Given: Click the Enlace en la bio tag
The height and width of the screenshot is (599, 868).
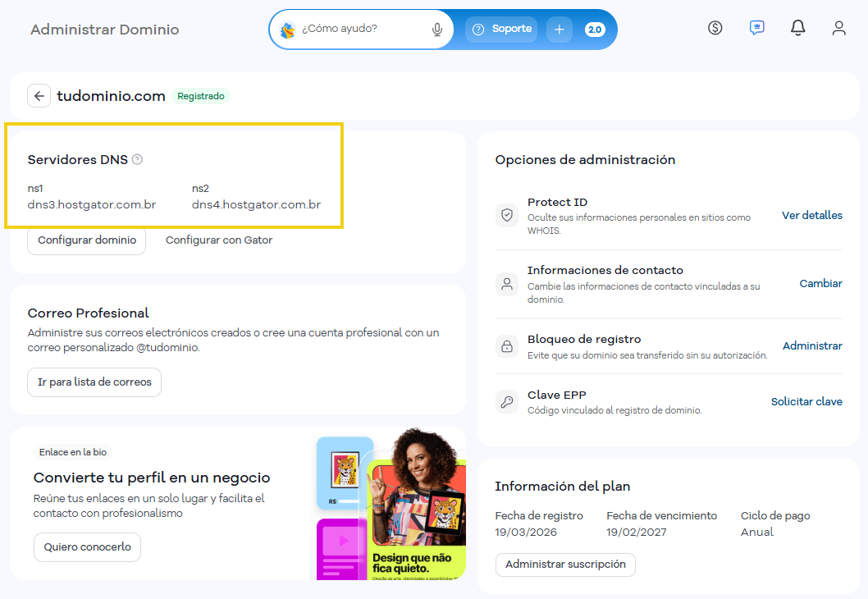Looking at the screenshot, I should [73, 452].
